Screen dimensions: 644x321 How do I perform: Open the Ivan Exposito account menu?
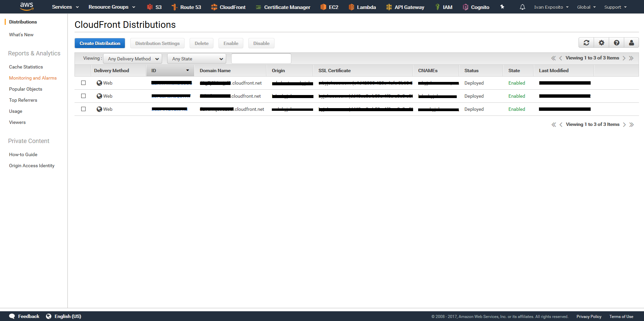(x=551, y=7)
